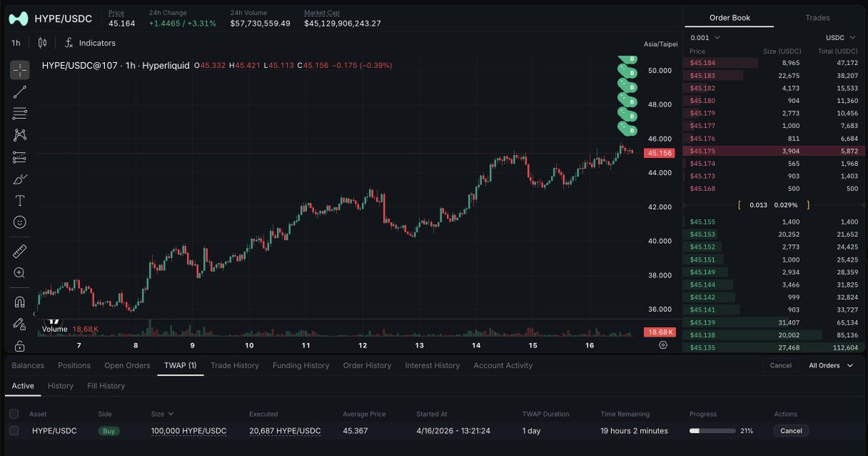Tick the select-all checkbox in table header
Screen dimensions: 868x456
14,414
